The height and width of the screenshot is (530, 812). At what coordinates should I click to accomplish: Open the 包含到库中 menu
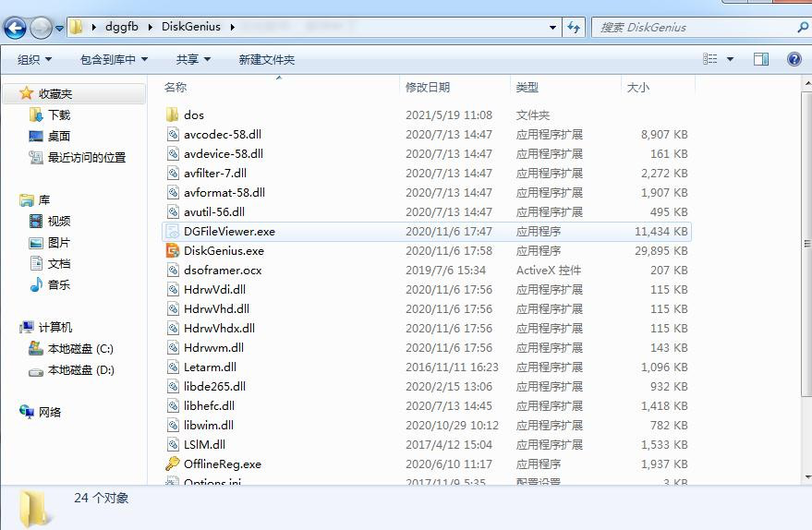tap(114, 59)
